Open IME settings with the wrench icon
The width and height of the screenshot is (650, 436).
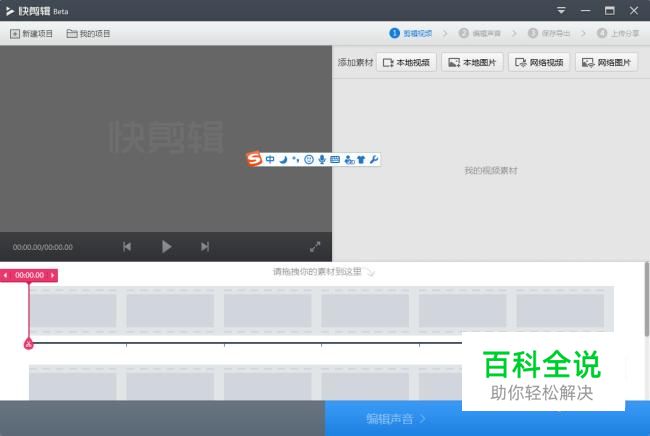tap(374, 160)
